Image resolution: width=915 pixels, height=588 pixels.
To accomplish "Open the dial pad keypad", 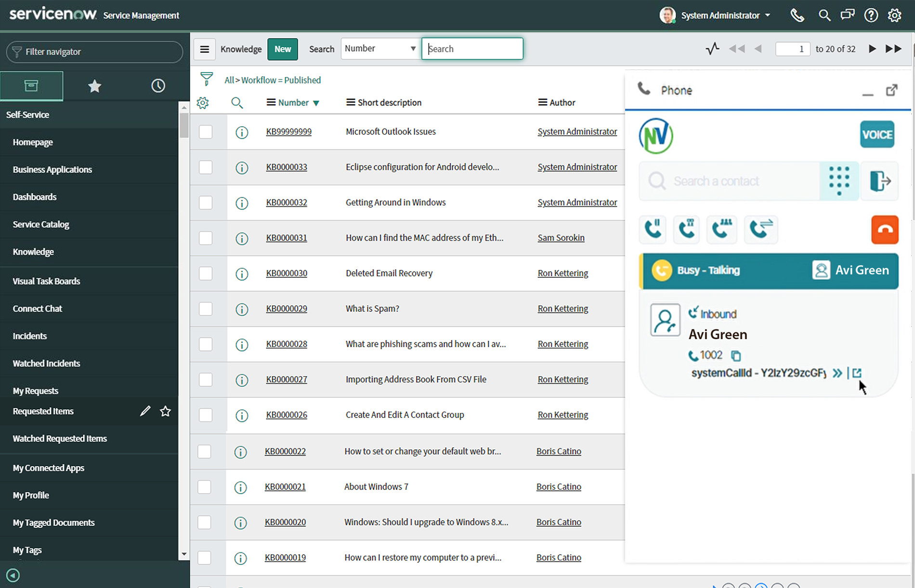I will [839, 181].
